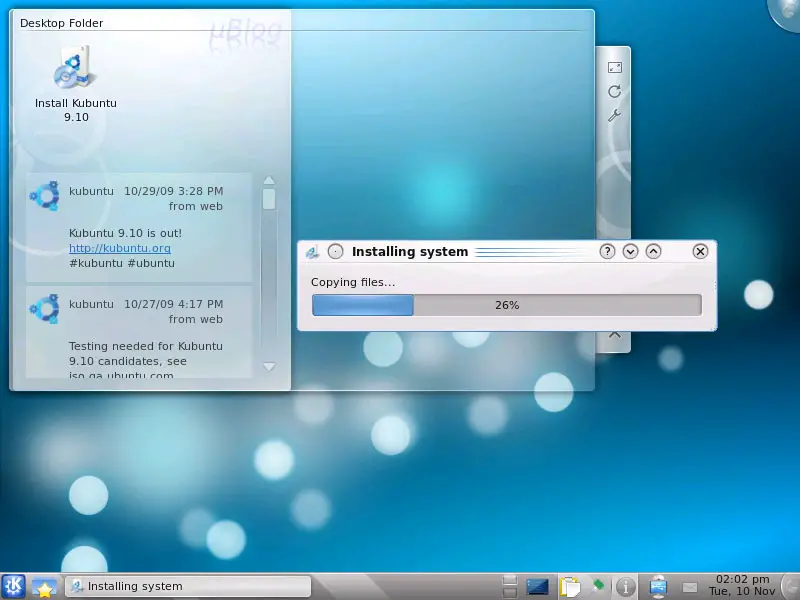The width and height of the screenshot is (800, 600).
Task: Open the Klipper clipboard tray icon
Action: [569, 587]
